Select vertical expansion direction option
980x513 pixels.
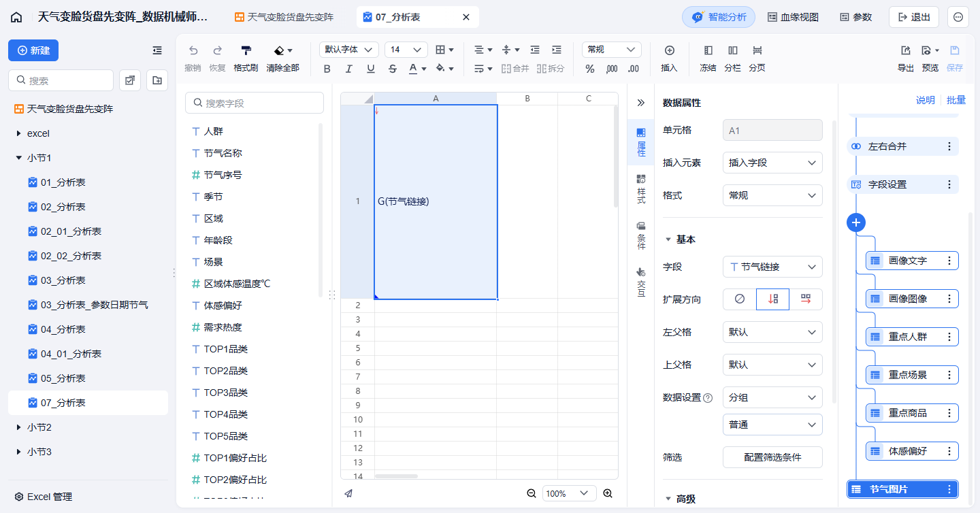pyautogui.click(x=772, y=299)
